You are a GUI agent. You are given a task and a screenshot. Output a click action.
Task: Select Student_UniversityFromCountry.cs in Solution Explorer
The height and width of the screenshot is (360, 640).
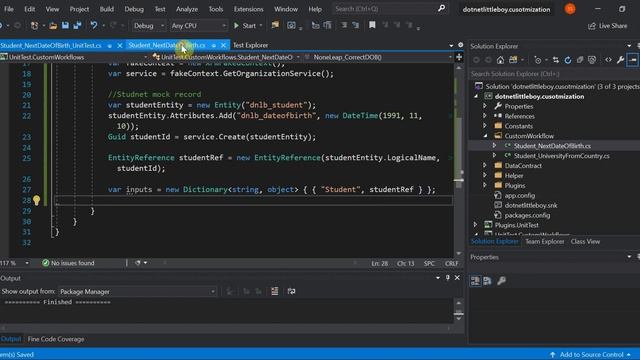click(x=561, y=156)
